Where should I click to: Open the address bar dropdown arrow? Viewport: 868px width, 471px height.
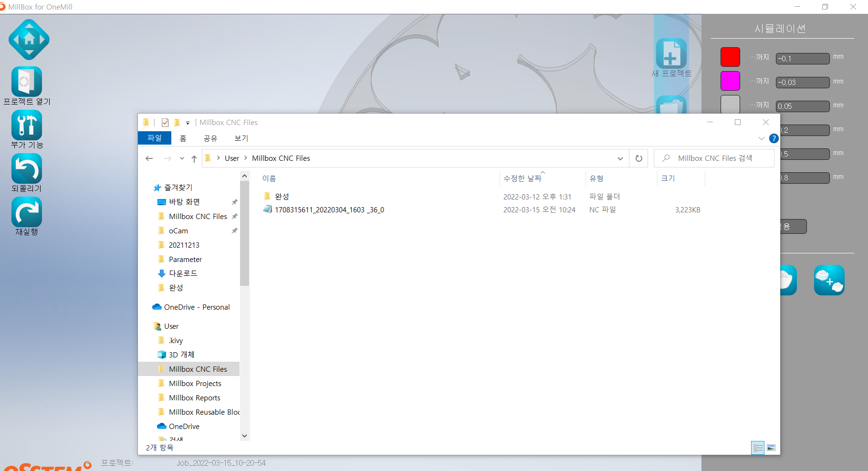pos(620,158)
